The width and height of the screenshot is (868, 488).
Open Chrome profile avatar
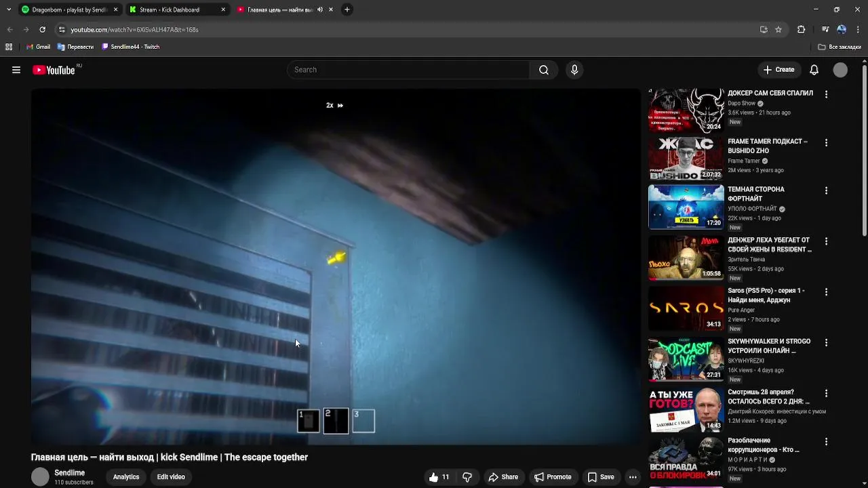tap(842, 30)
